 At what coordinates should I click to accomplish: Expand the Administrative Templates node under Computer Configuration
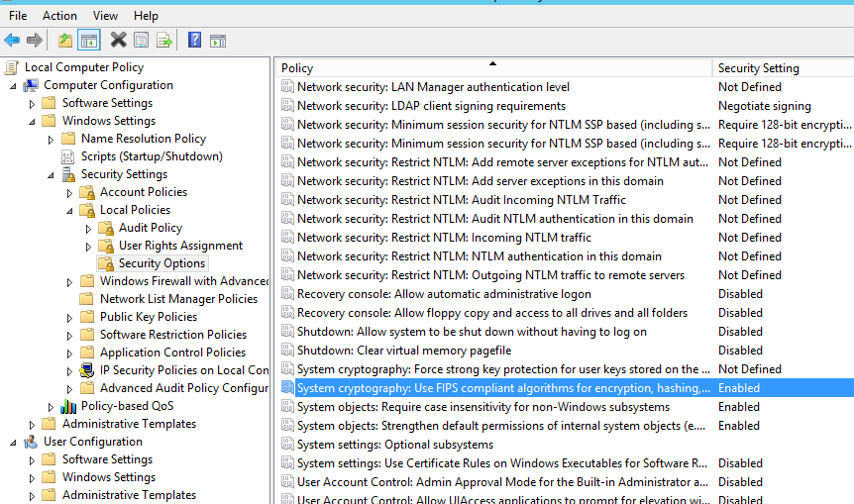click(x=33, y=425)
